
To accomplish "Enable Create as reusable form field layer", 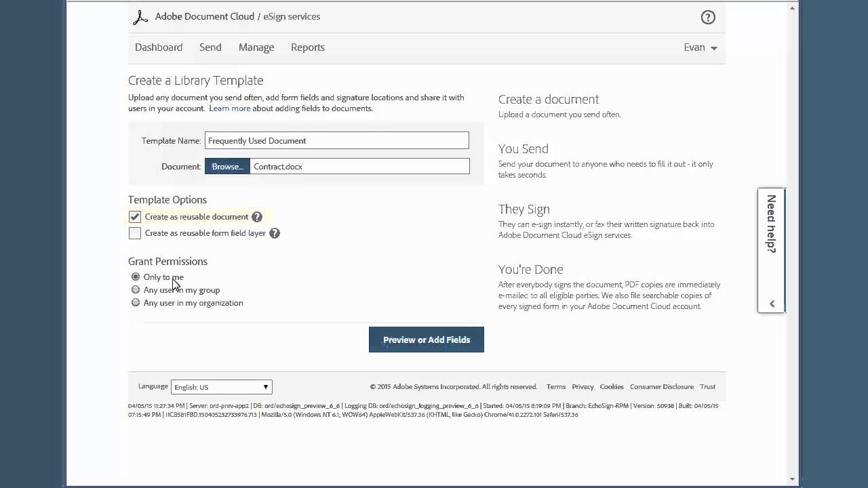I will coord(135,233).
